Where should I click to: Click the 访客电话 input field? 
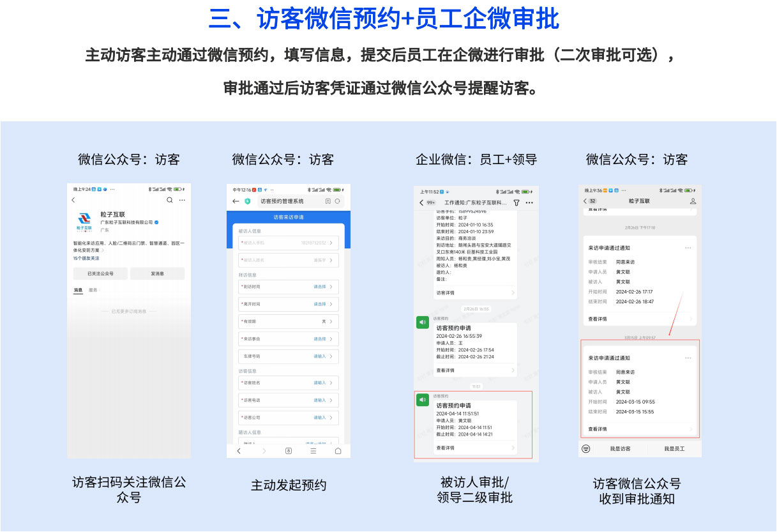pos(289,400)
